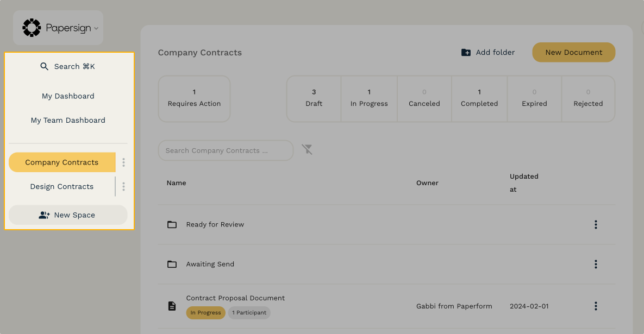
Task: Click the folder icon beside Ready for Review
Action: [x=172, y=224]
